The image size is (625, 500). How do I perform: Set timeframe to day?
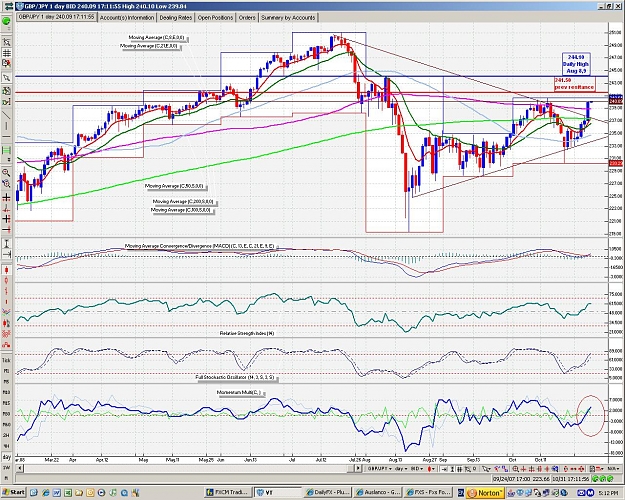(x=6, y=457)
